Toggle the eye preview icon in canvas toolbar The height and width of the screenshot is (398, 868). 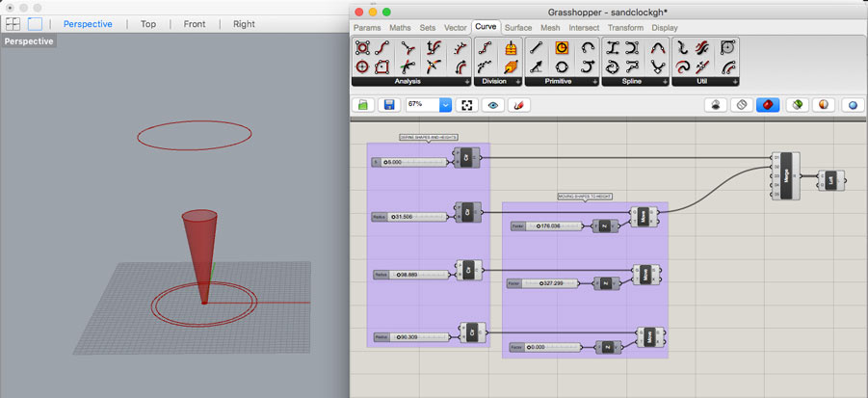tap(492, 104)
